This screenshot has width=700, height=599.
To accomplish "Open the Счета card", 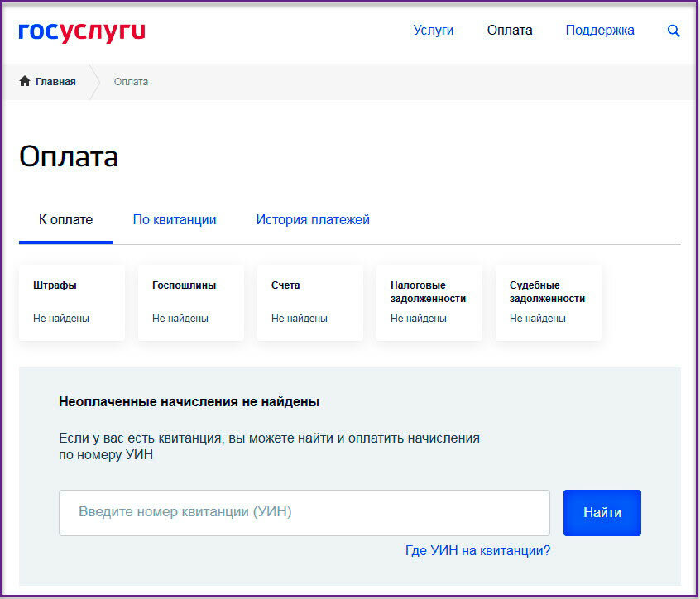I will click(x=309, y=301).
